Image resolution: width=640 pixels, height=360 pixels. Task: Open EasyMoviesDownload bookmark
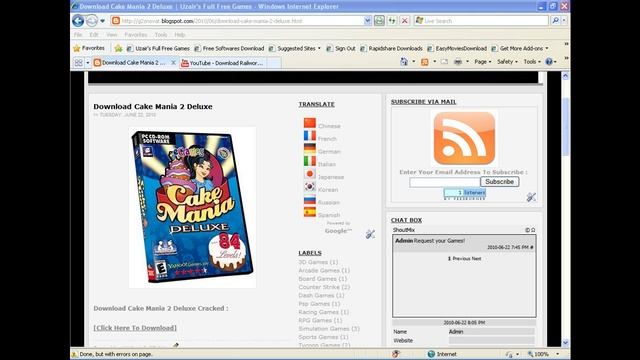(x=457, y=49)
